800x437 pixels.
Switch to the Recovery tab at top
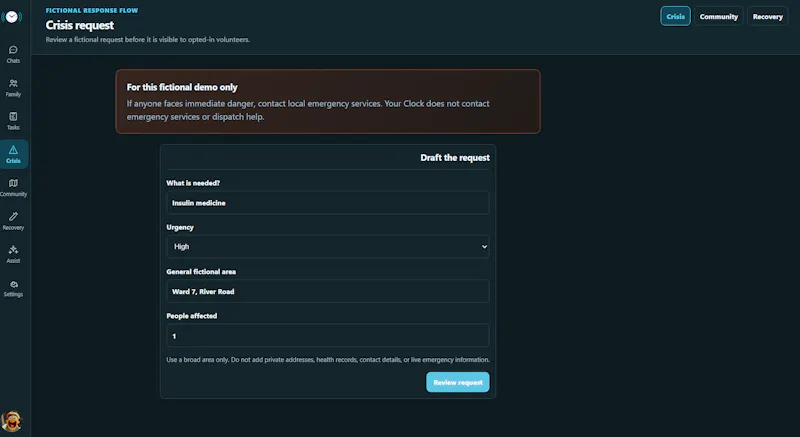[767, 16]
